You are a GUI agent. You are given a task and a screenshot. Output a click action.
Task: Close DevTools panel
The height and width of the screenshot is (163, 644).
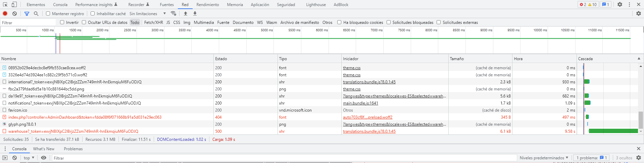pos(639,4)
